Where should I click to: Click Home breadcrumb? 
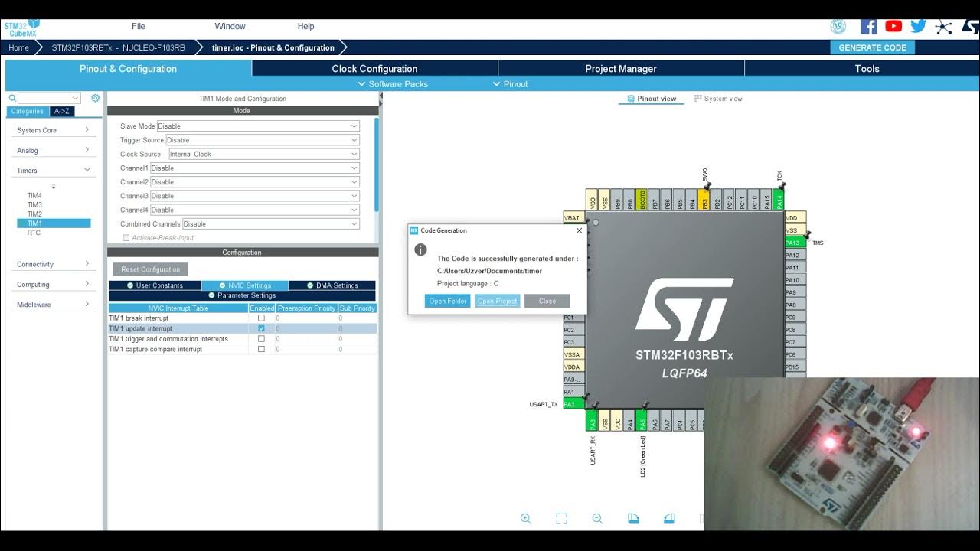18,47
